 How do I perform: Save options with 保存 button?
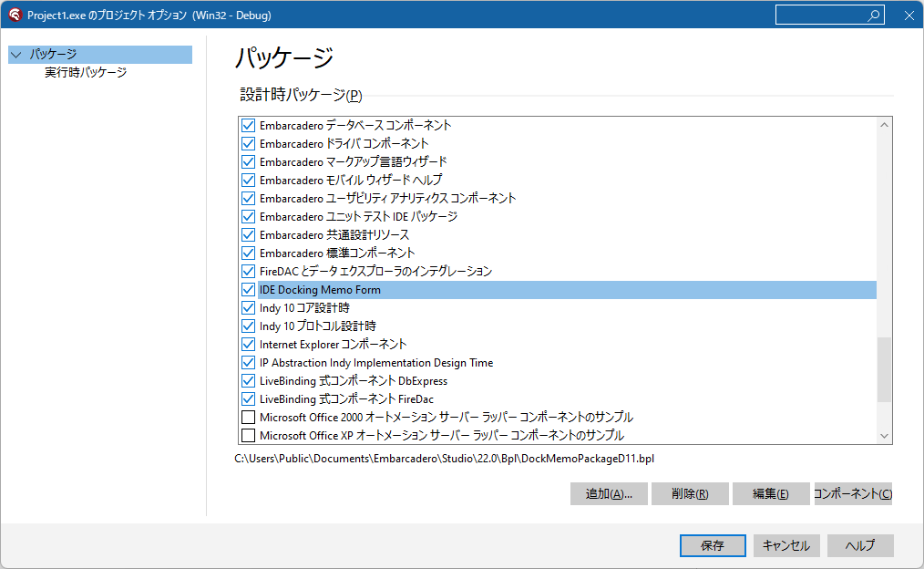(713, 546)
